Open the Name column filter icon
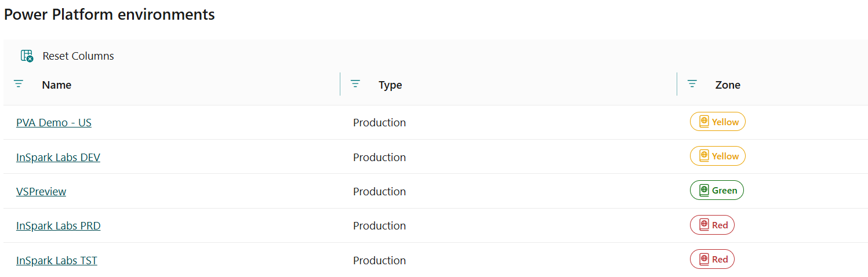This screenshot has width=868, height=277. (19, 84)
